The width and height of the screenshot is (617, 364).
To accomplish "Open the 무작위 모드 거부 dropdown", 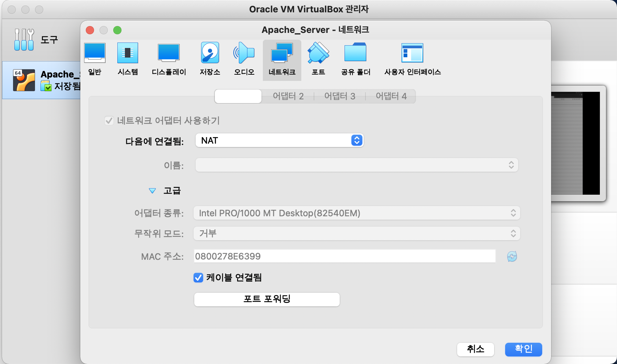I will pos(357,234).
